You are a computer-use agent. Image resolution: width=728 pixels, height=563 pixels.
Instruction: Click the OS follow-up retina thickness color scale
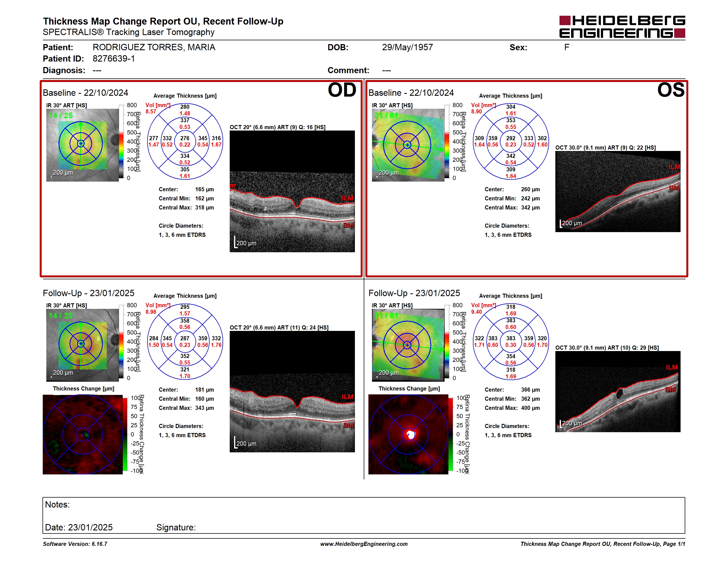pos(447,342)
